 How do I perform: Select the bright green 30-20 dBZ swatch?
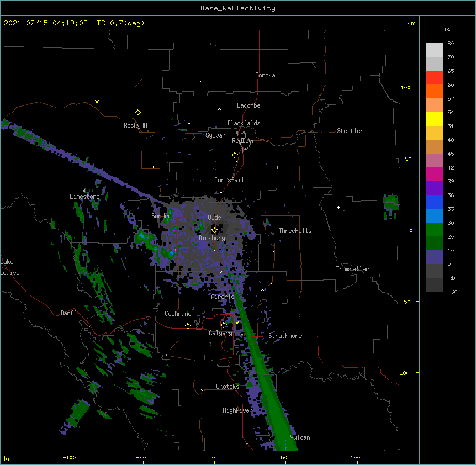(434, 230)
